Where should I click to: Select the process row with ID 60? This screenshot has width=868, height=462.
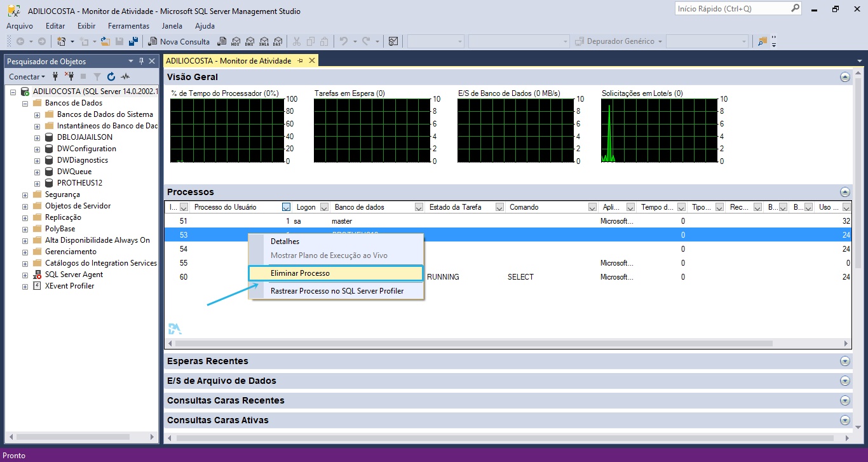[x=507, y=277]
